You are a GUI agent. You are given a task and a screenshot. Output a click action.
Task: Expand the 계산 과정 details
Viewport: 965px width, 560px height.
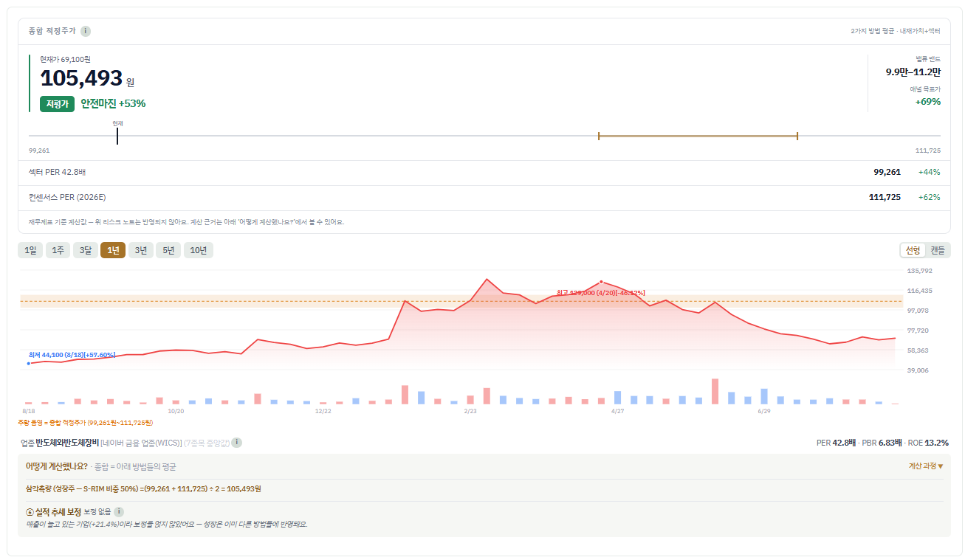[x=926, y=466]
